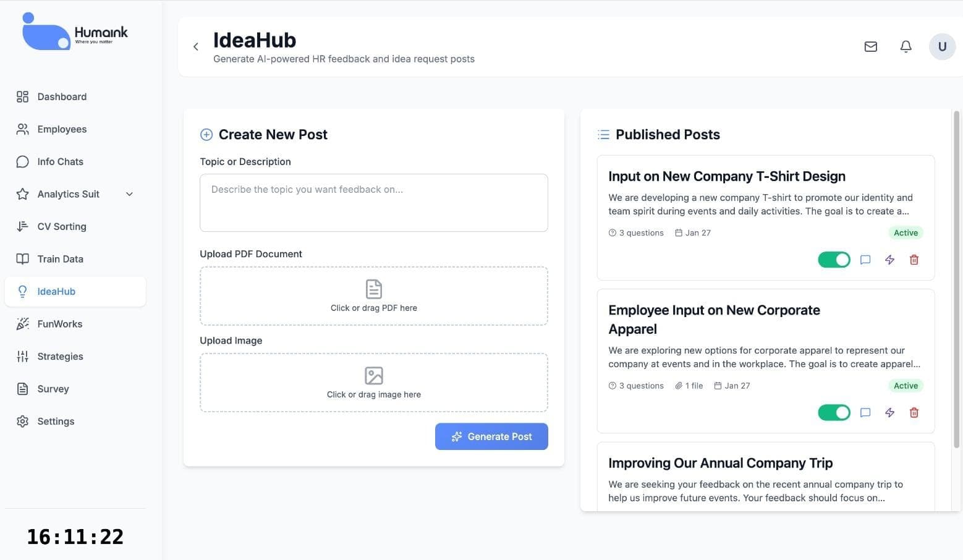The height and width of the screenshot is (560, 963).
Task: Disable the toggle on the T-Shirt Design post
Action: click(834, 260)
